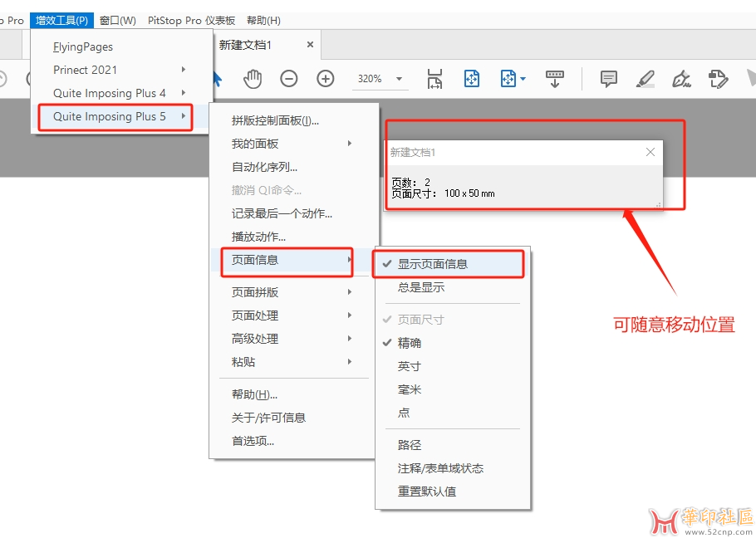Viewport: 756px width, 538px height.
Task: Click the fit width scrolling icon
Action: click(x=434, y=79)
